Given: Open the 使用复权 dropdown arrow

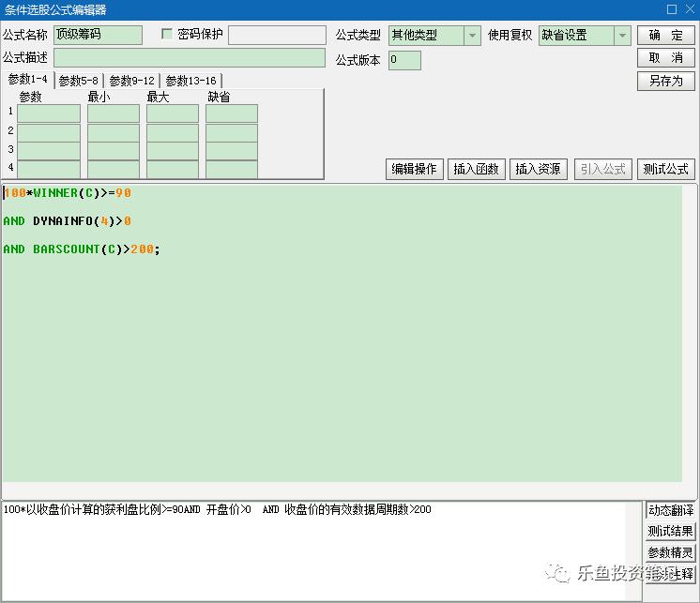Looking at the screenshot, I should click(x=622, y=36).
